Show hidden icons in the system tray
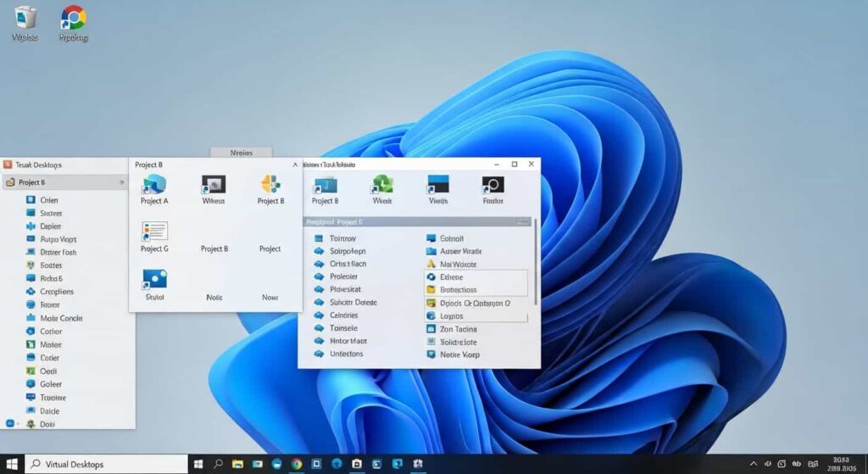Screen dimensions: 868x474 (x=754, y=464)
